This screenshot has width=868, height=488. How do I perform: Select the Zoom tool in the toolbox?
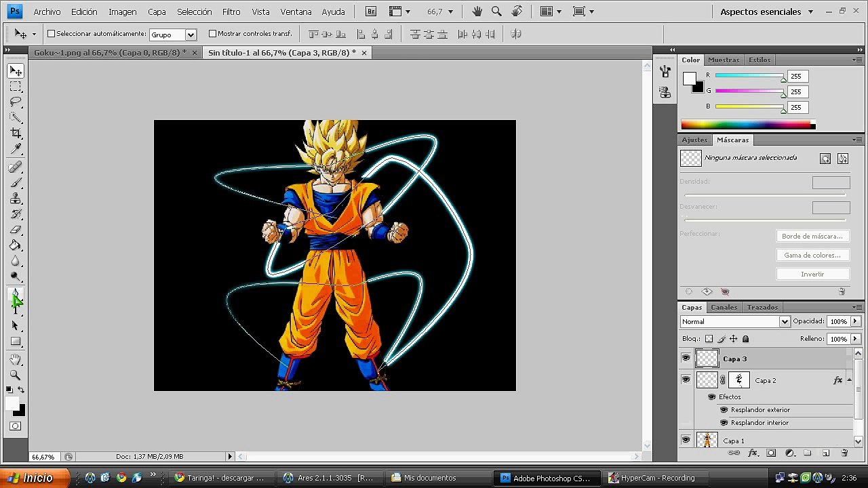16,375
